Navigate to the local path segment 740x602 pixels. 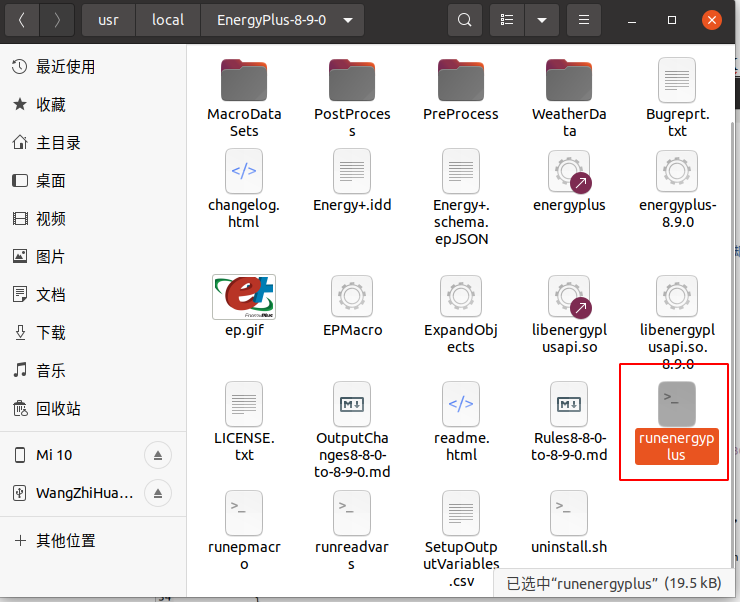(168, 20)
